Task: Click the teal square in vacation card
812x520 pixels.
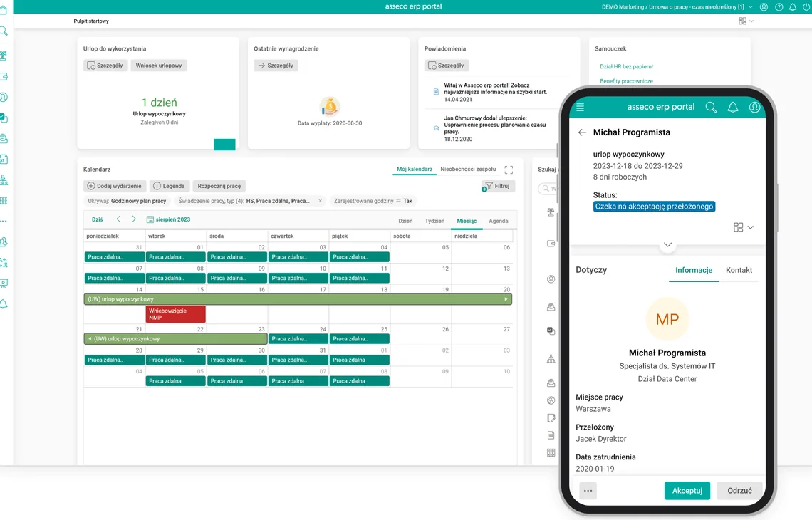Action: click(225, 145)
